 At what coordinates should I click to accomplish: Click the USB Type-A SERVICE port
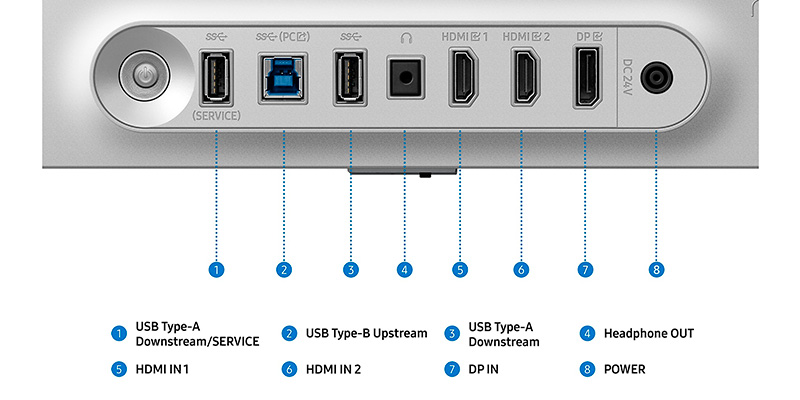pos(216,77)
